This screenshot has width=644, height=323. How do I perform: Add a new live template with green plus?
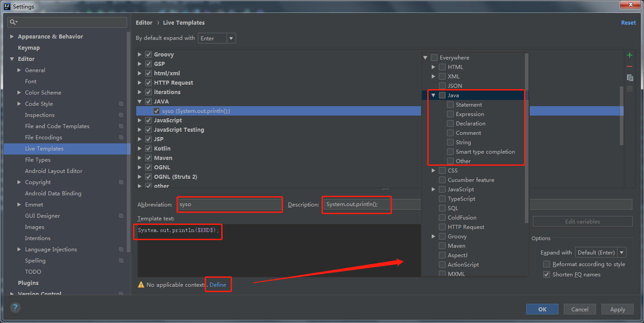(629, 55)
